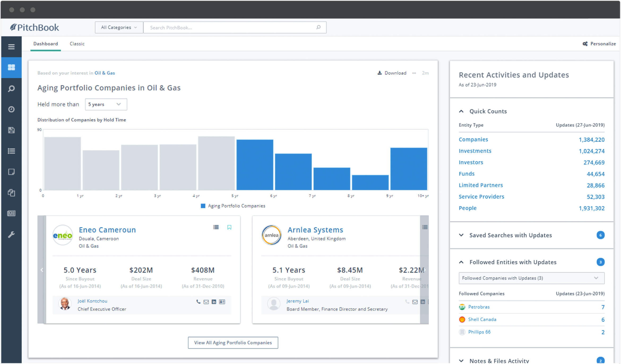The height and width of the screenshot is (364, 621).
Task: Open the Arnlea Systems company link
Action: (315, 230)
